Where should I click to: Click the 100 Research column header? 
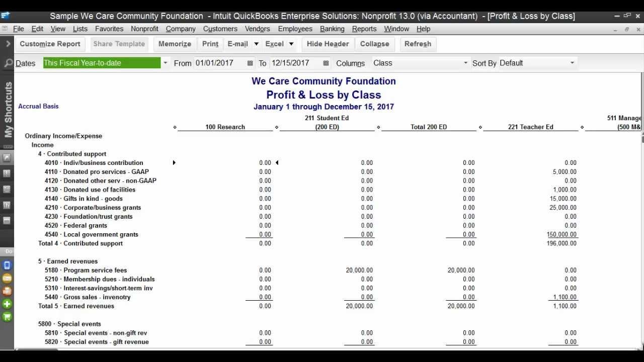point(225,127)
